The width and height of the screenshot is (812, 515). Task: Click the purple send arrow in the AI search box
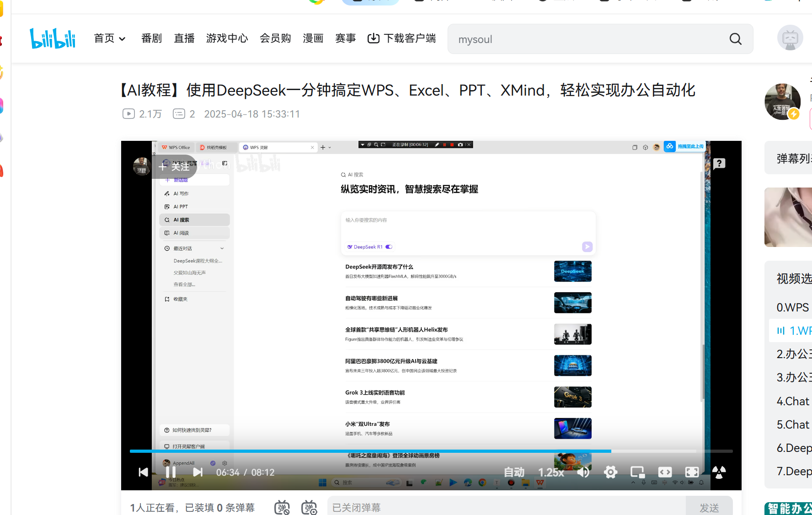(x=587, y=247)
